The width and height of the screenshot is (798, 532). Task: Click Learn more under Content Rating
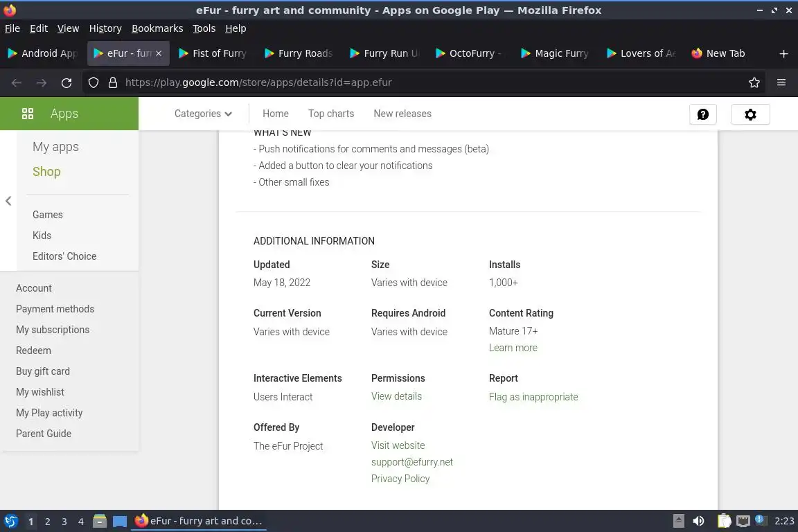click(513, 348)
